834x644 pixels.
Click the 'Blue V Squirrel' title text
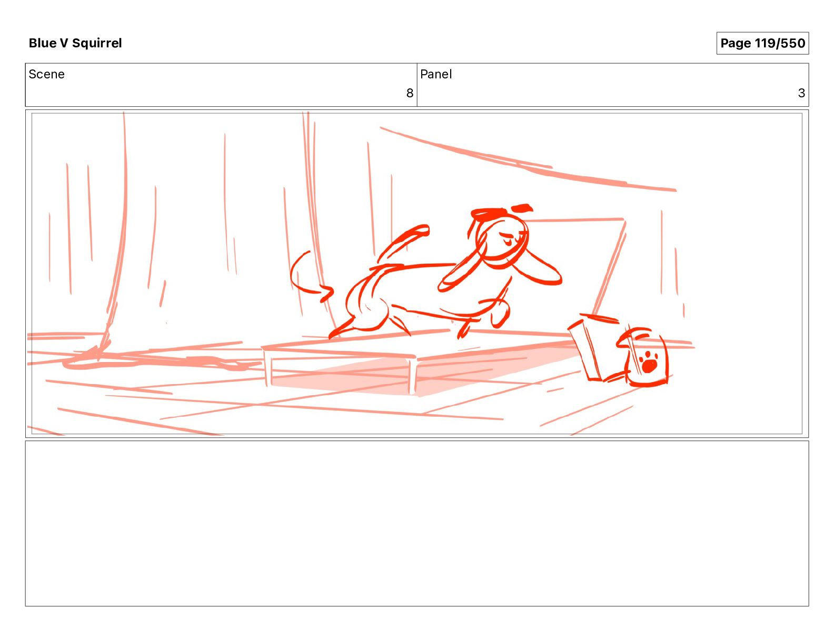coord(75,43)
